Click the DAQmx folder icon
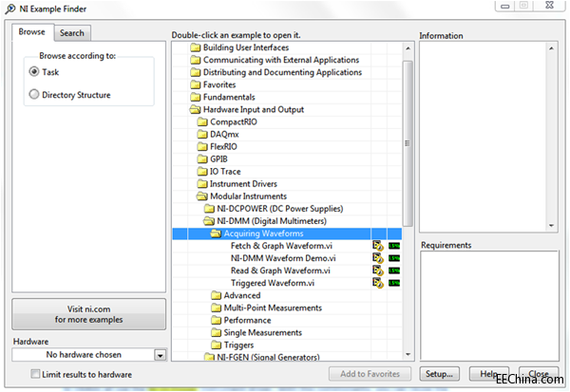Viewport: 570px width, 392px height. tap(202, 135)
